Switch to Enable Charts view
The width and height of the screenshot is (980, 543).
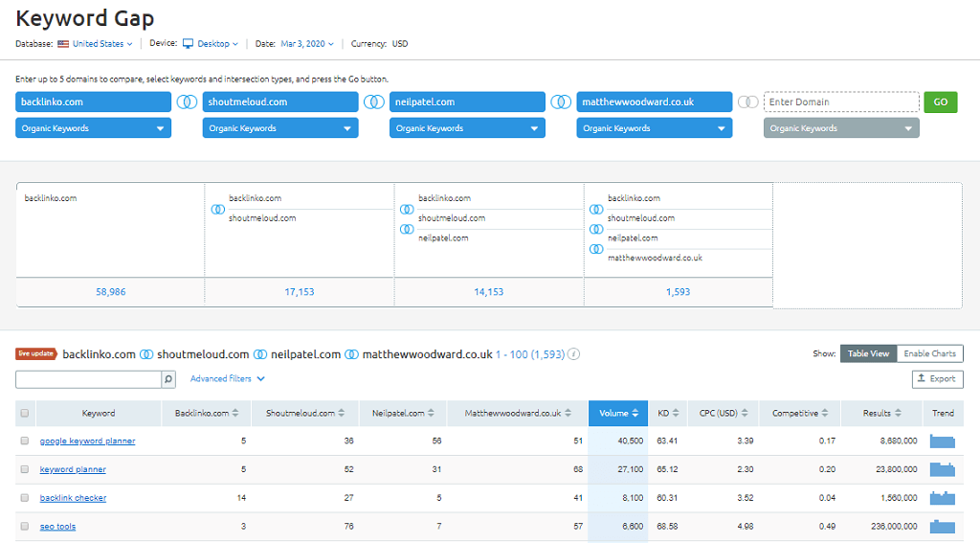929,353
